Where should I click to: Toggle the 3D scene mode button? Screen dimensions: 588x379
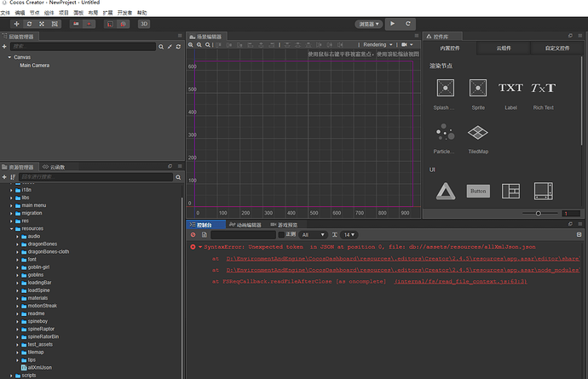point(144,24)
